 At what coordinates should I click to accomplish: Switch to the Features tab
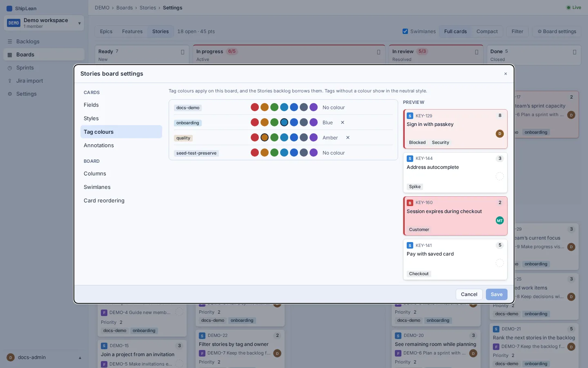tap(132, 31)
